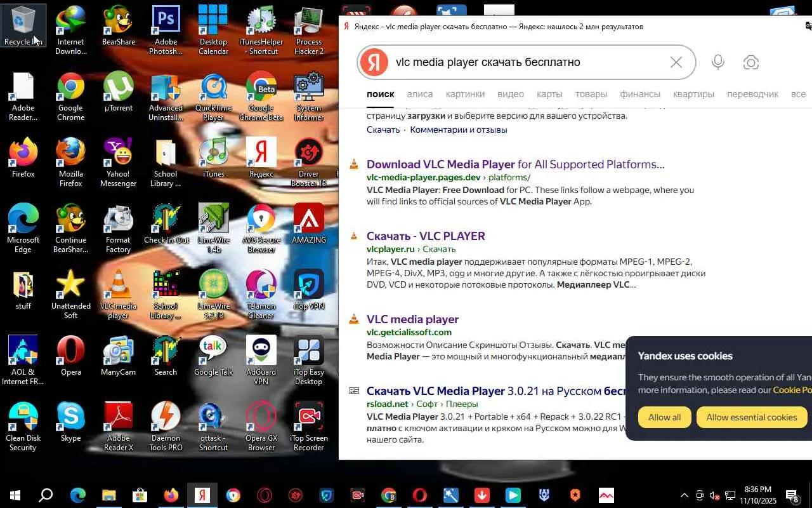Select the Microsoft Edge desktop icon
The image size is (812, 508).
point(23,229)
